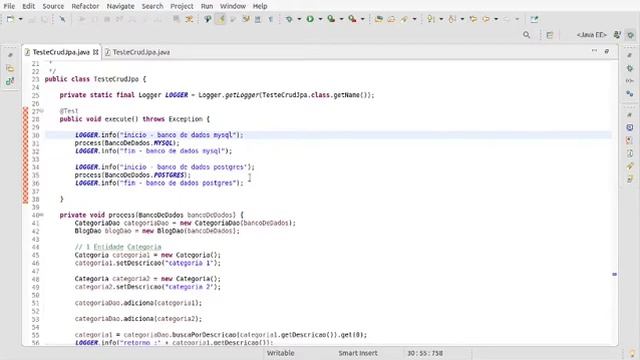Open the Project menu
The image size is (640, 360).
point(182,6)
